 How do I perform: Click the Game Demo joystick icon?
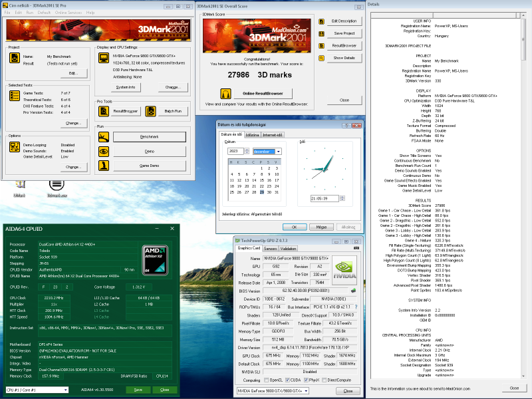click(x=104, y=166)
